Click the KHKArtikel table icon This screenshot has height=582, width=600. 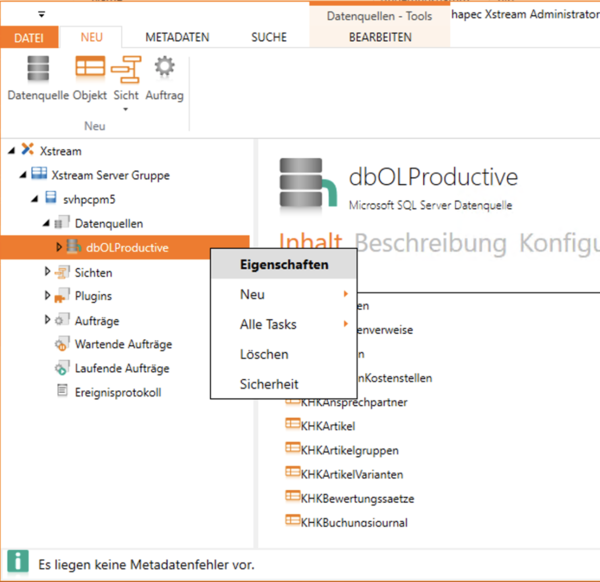pyautogui.click(x=293, y=424)
